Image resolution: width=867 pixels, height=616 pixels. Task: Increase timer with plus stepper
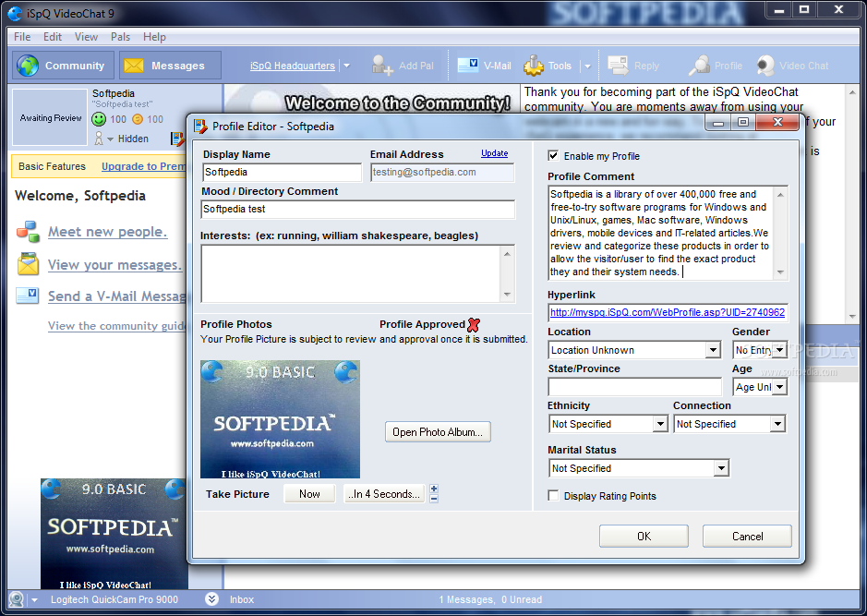[434, 489]
